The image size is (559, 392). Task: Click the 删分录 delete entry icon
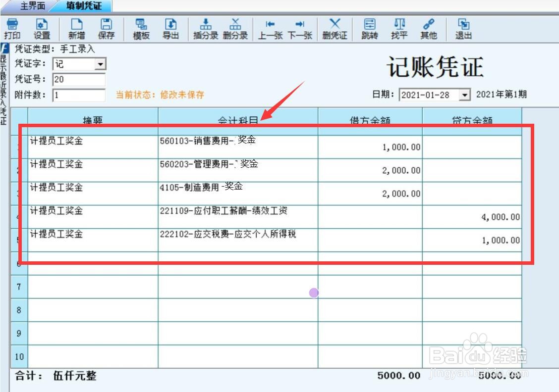tap(235, 29)
